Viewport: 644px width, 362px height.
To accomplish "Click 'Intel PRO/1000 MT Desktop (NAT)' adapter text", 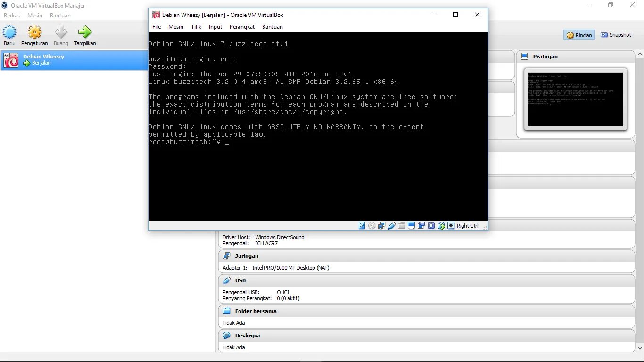I will tap(291, 268).
